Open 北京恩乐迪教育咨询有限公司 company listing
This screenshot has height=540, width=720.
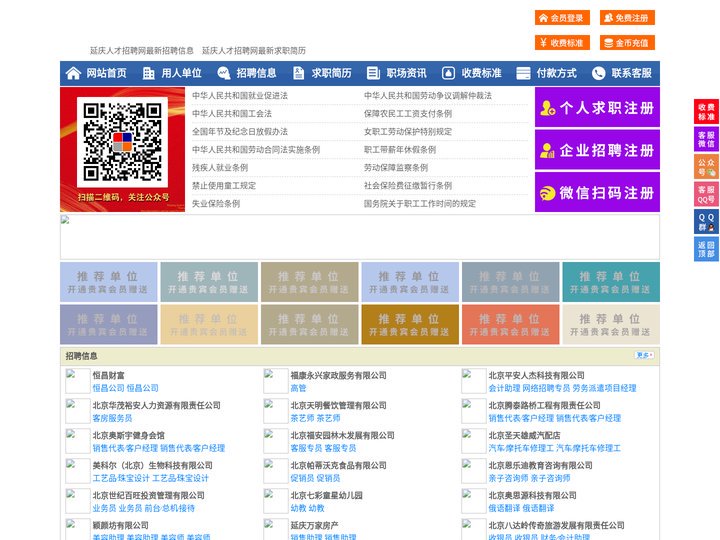tap(540, 465)
